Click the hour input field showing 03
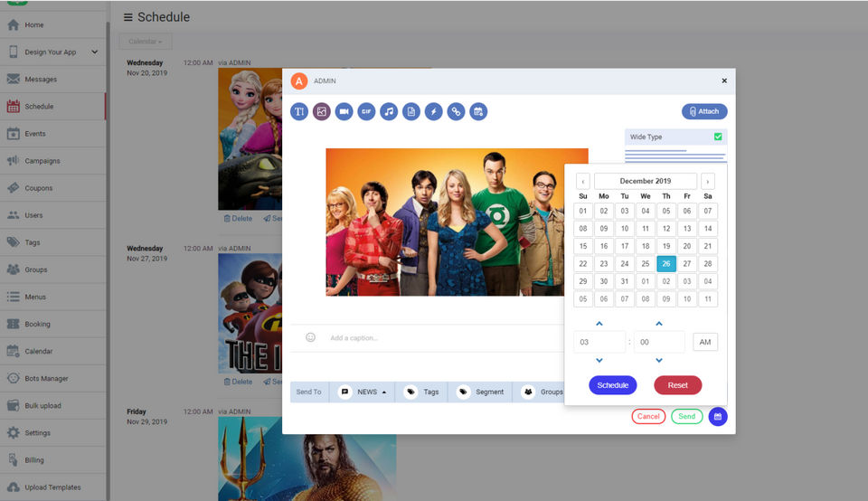 point(599,342)
